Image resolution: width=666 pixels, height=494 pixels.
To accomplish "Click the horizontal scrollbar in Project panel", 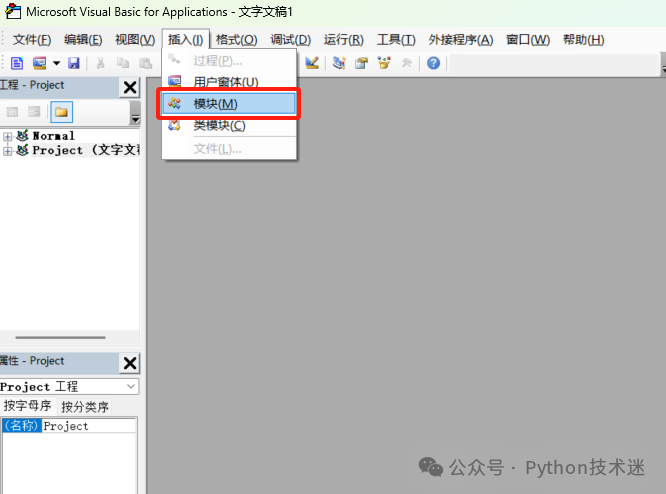I will [x=61, y=338].
